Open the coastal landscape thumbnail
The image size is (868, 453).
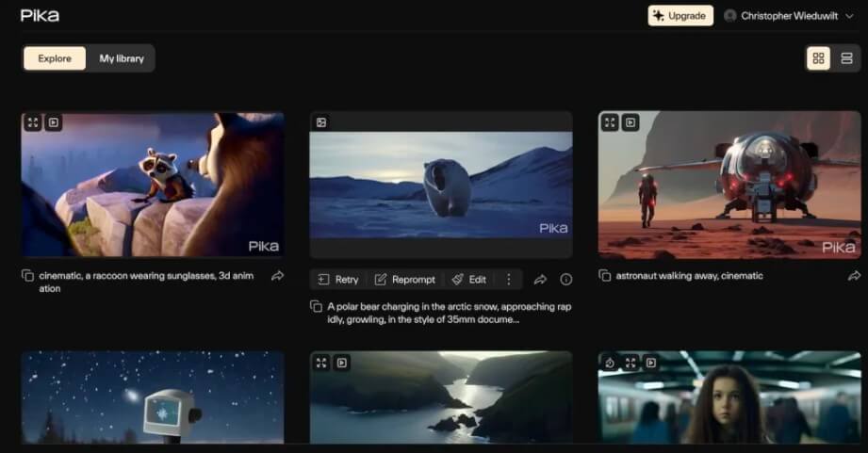coord(441,397)
